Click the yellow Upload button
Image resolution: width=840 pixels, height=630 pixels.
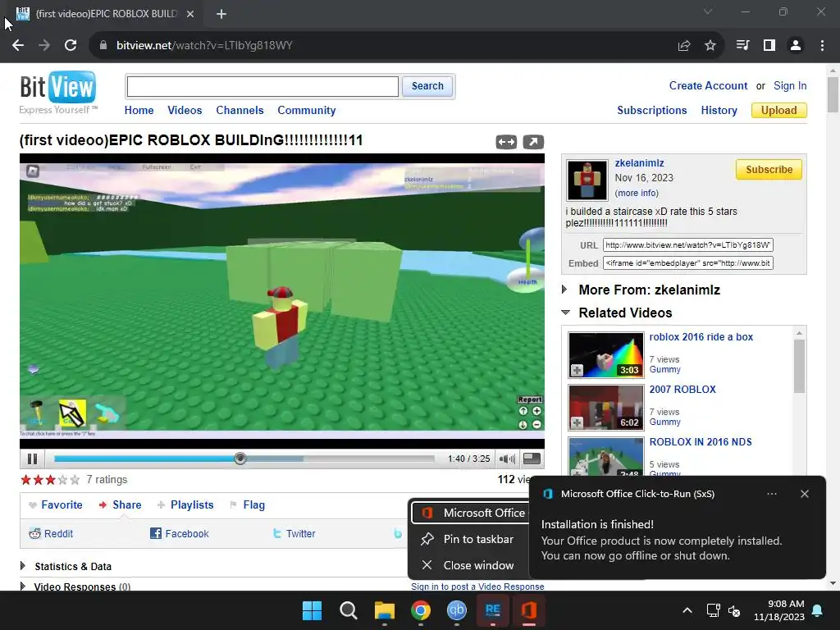pos(779,111)
